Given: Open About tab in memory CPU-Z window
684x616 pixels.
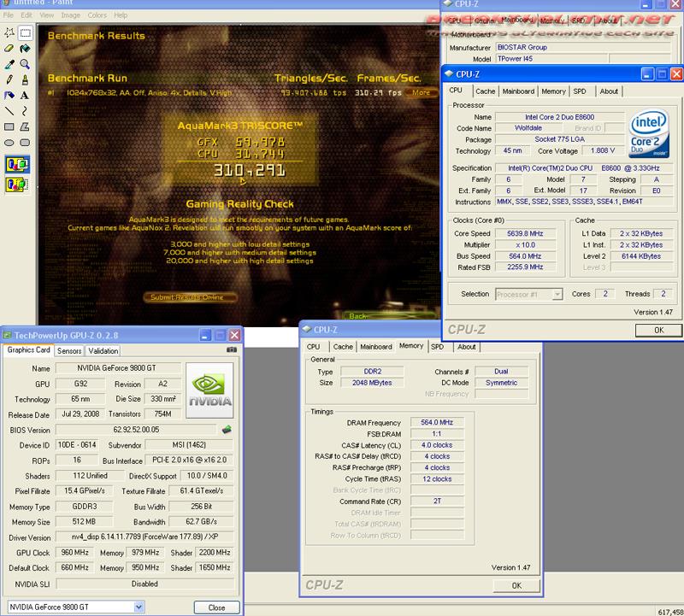Looking at the screenshot, I should click(x=466, y=347).
